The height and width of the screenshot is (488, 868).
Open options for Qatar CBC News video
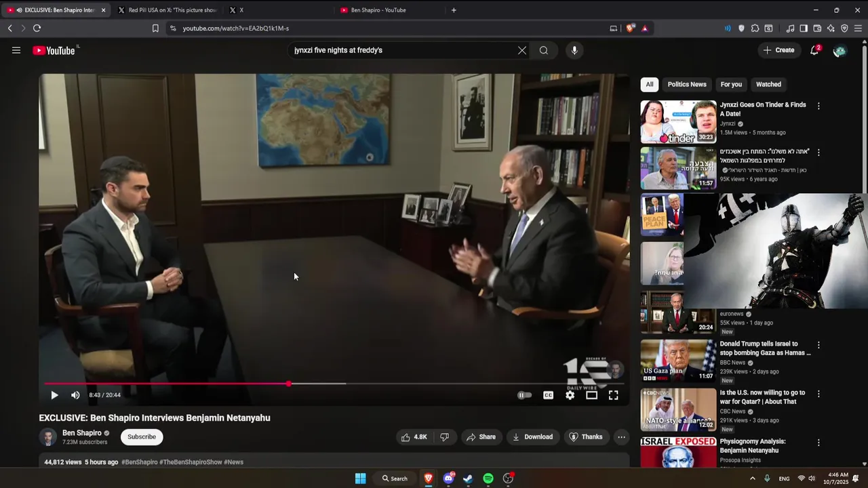click(x=818, y=394)
